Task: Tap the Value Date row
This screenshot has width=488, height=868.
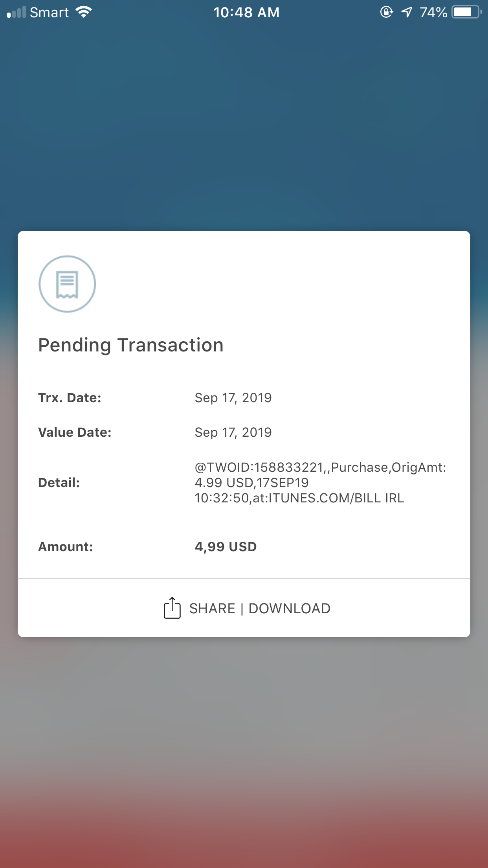Action: 75,432
